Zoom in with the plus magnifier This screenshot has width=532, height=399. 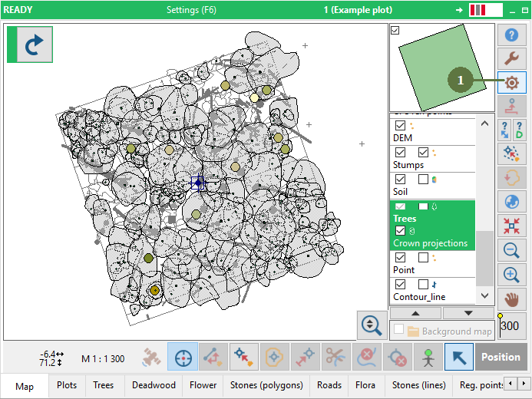coord(512,274)
